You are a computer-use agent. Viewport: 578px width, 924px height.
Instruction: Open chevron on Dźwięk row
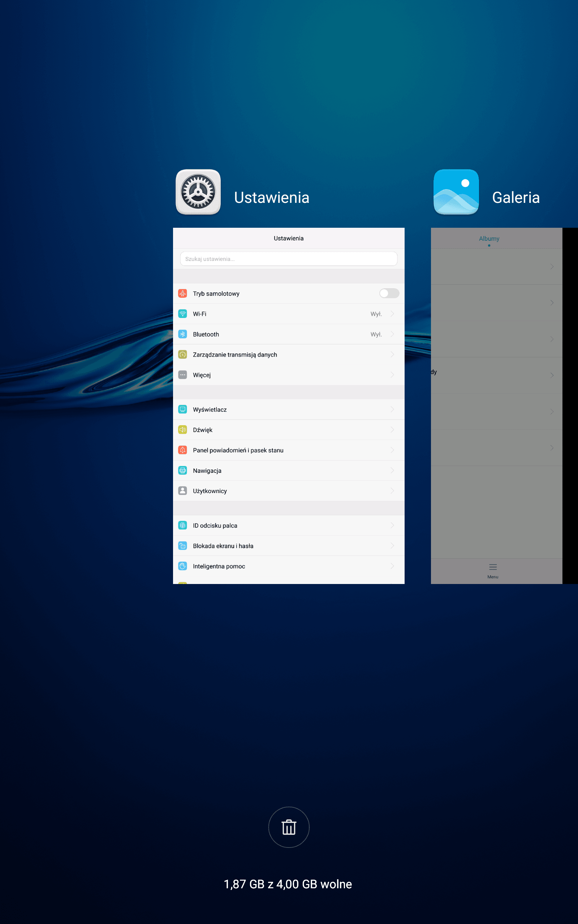[x=392, y=430]
